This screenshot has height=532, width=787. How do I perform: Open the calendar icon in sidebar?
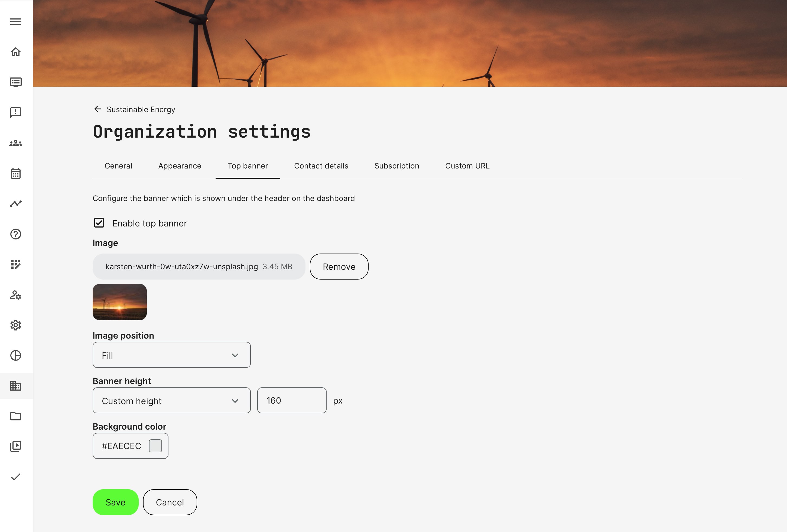[16, 173]
